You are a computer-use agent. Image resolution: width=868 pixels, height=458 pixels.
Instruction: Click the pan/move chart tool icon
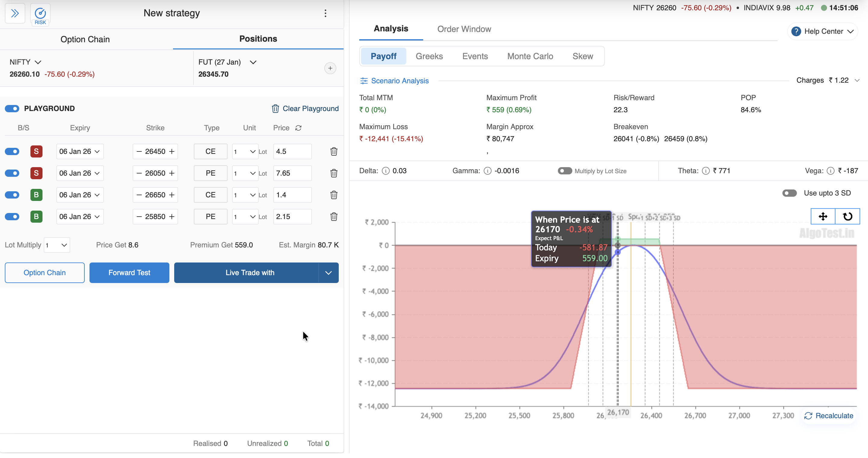click(x=822, y=217)
